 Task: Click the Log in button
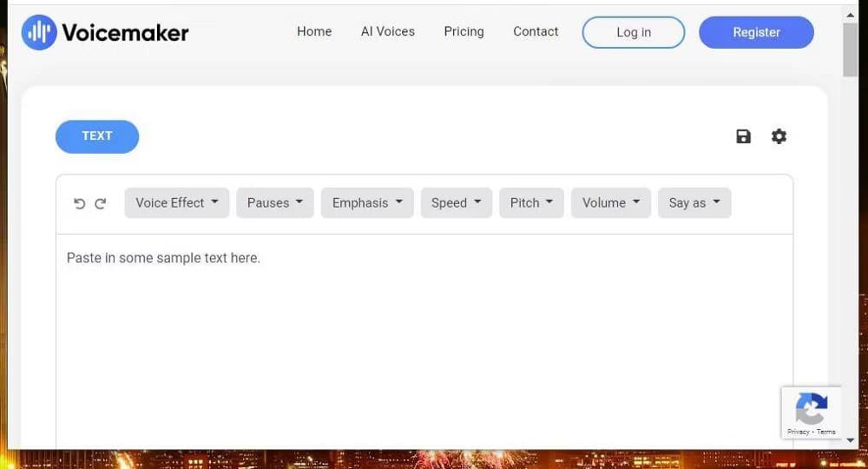634,32
